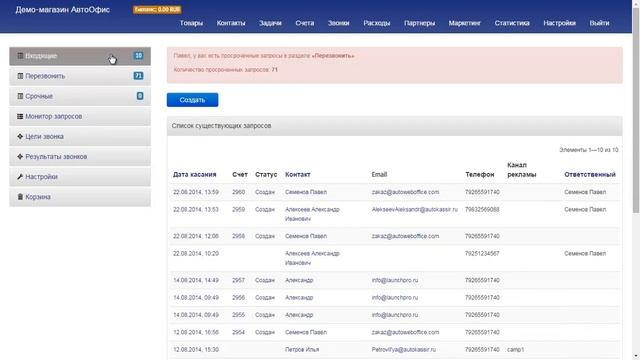
Task: Sort by Контакт column header
Action: (298, 174)
